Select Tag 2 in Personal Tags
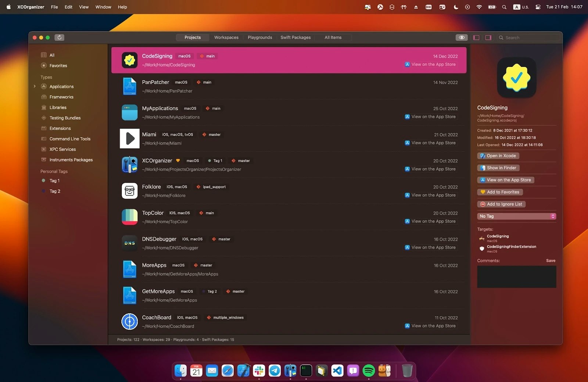The image size is (588, 382). tap(55, 191)
